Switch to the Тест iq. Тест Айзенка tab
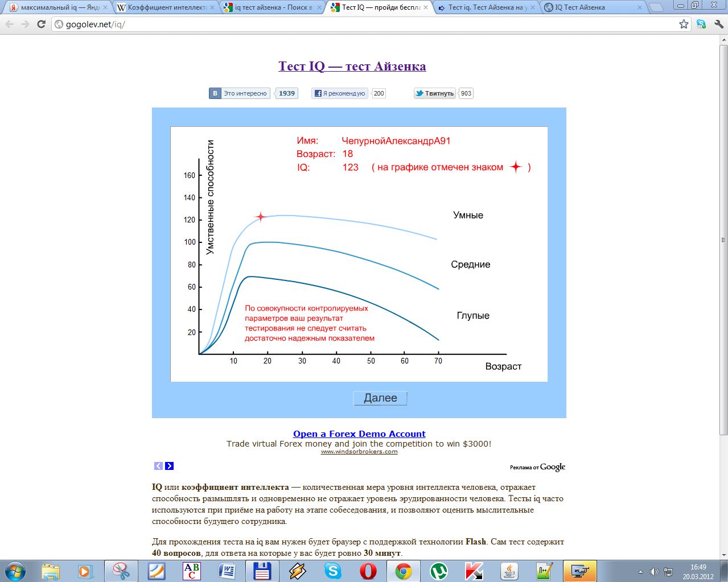This screenshot has width=728, height=582. 487,7
